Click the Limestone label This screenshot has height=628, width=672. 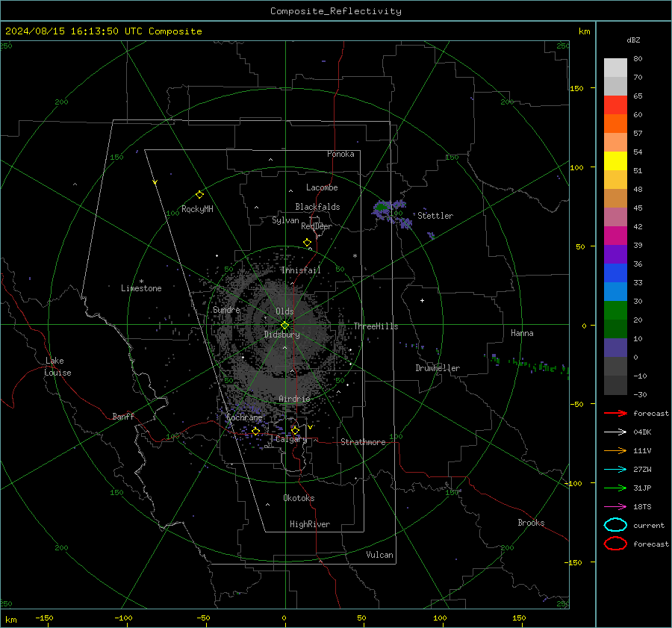[141, 288]
